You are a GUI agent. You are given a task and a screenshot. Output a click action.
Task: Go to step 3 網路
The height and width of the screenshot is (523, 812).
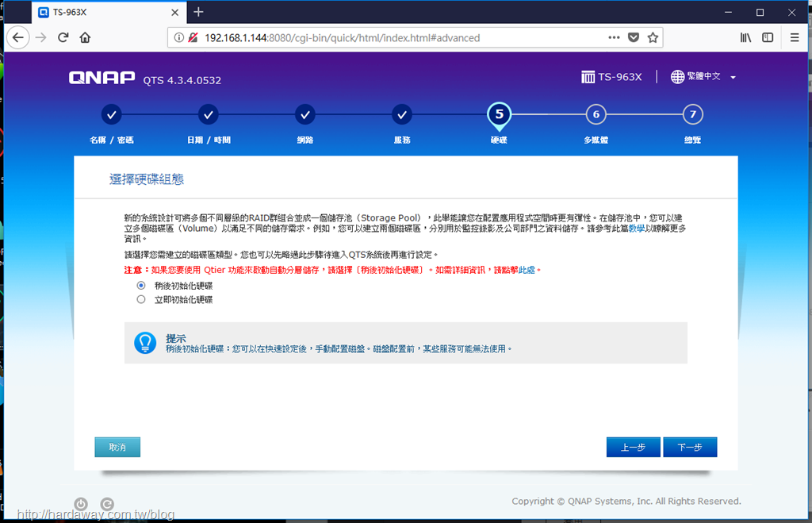[305, 114]
